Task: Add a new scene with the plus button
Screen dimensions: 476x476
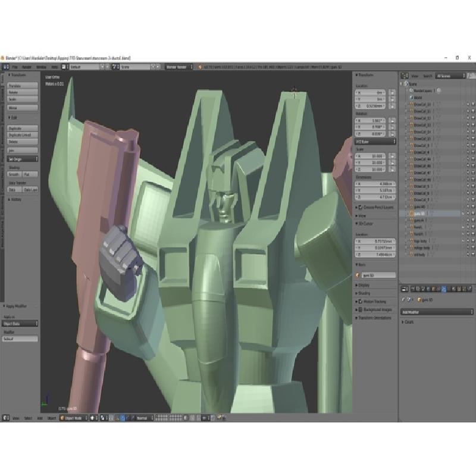Action: (153, 67)
